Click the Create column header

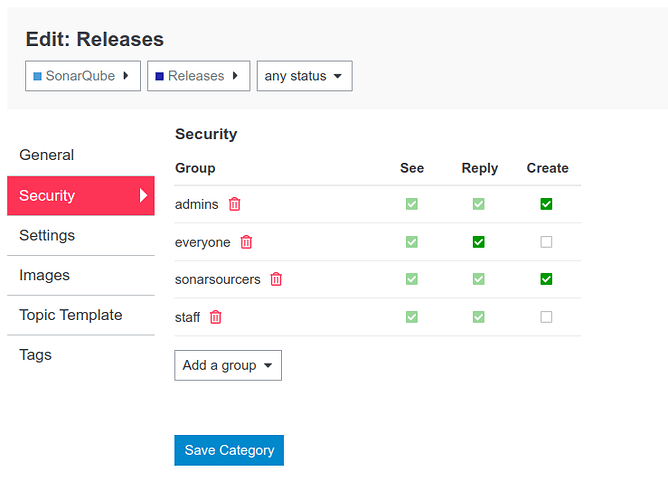tap(547, 168)
